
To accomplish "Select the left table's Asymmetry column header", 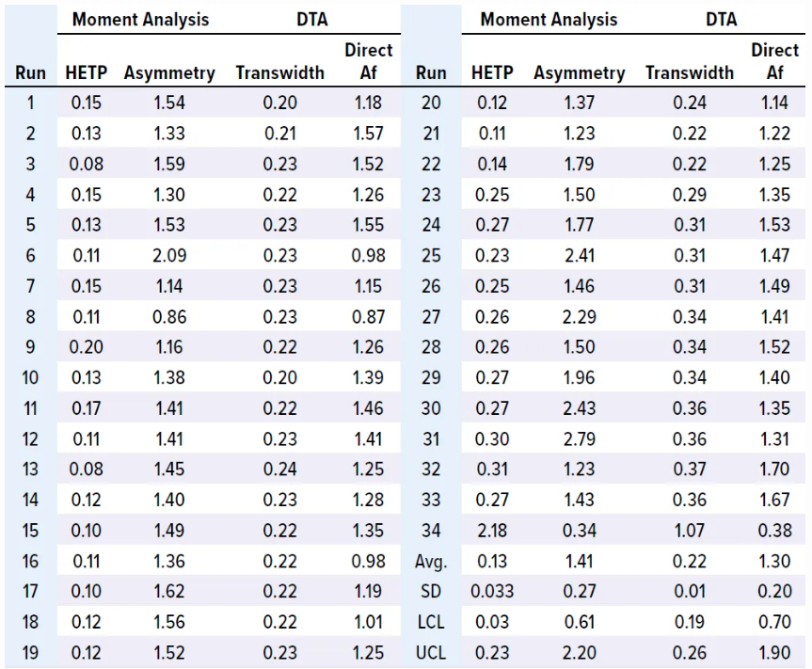I will [169, 72].
